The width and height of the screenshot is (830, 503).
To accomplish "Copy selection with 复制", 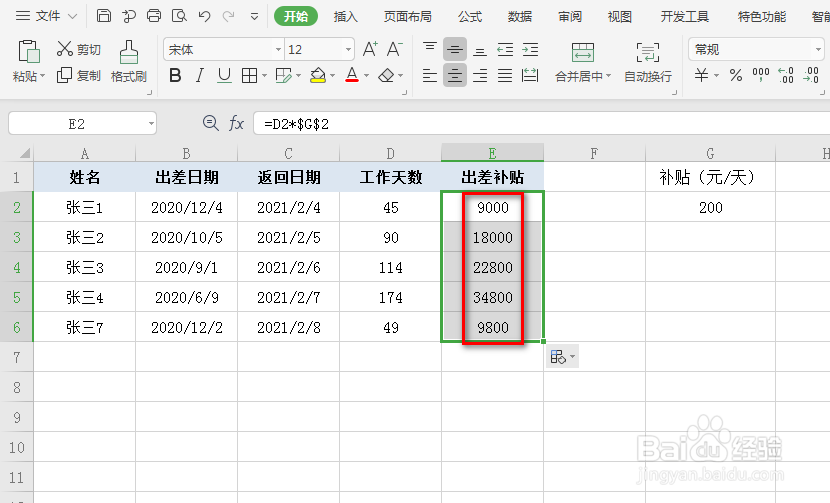I will [x=78, y=75].
